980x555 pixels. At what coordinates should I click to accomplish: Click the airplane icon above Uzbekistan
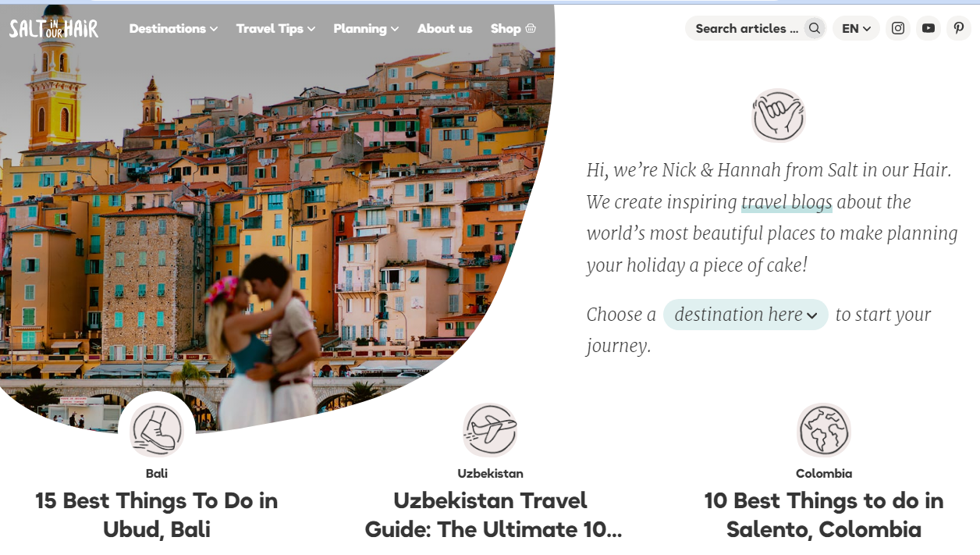click(x=490, y=430)
